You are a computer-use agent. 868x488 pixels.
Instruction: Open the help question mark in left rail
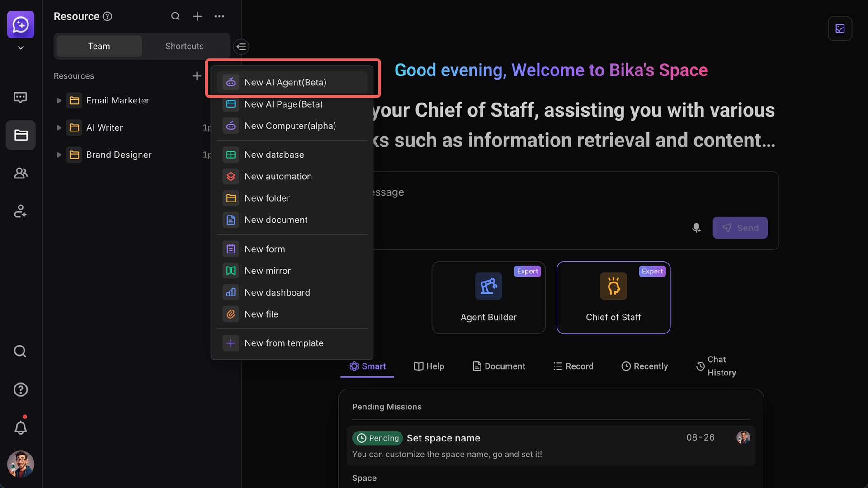[x=20, y=389]
